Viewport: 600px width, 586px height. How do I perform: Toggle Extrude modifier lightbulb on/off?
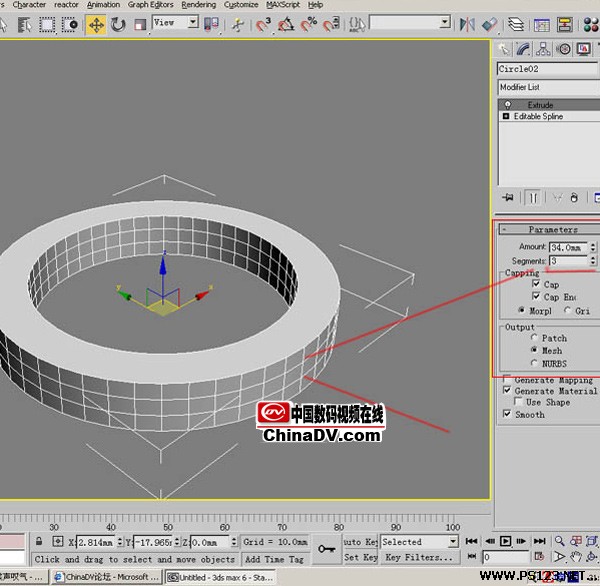[x=507, y=104]
